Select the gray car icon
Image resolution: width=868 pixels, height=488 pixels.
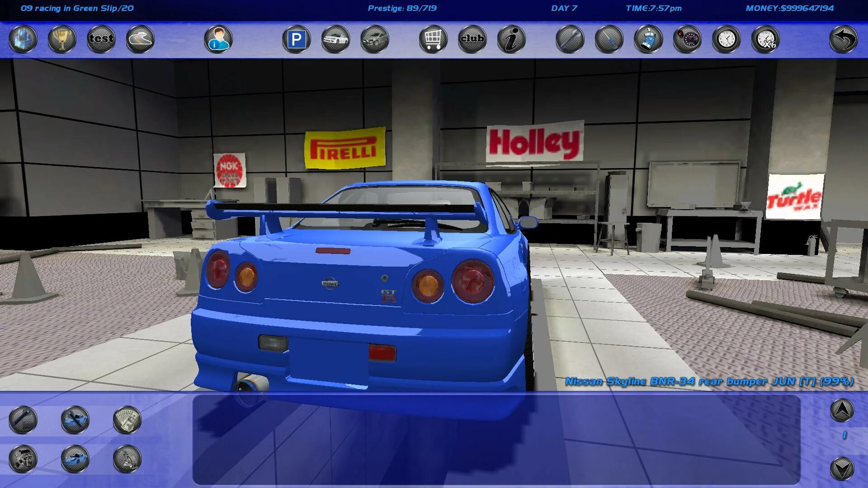pos(375,39)
